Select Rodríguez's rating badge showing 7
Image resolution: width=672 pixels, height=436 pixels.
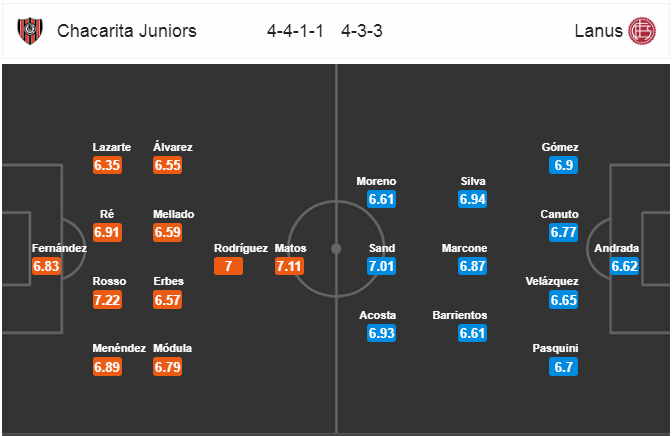pyautogui.click(x=228, y=266)
